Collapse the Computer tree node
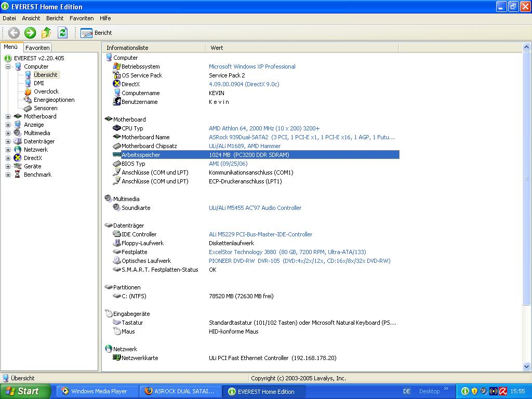The height and width of the screenshot is (399, 532). pyautogui.click(x=8, y=67)
